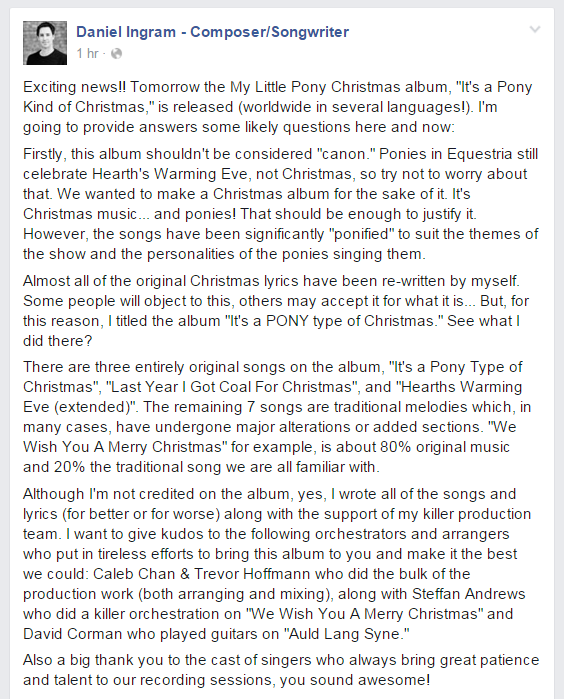Click the name 'David Corman' in the post

(x=73, y=634)
